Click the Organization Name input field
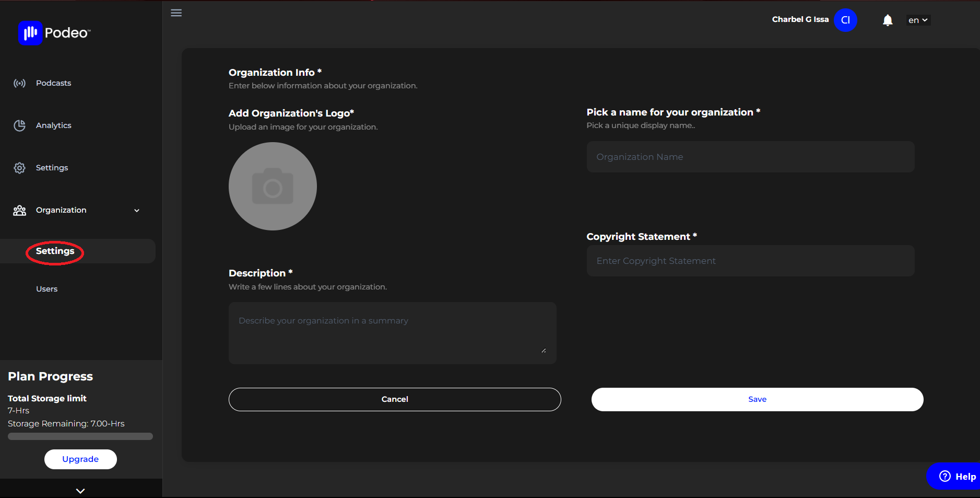 tap(750, 156)
